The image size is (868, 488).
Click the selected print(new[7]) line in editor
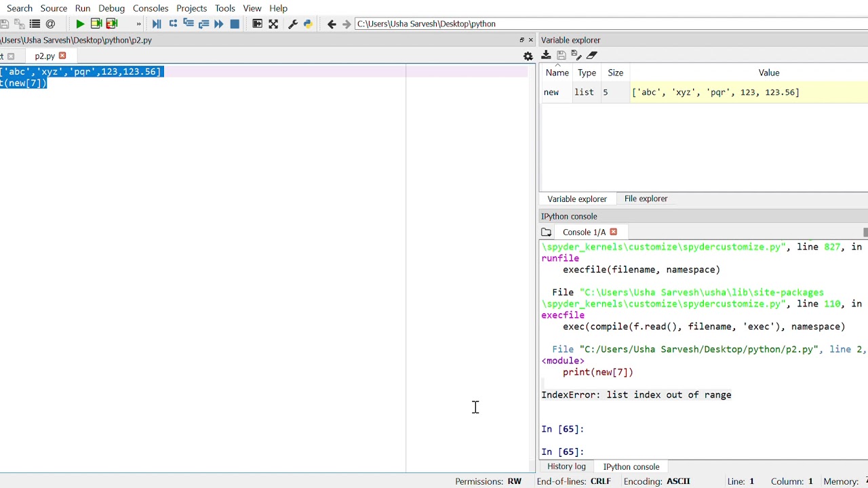pos(23,83)
